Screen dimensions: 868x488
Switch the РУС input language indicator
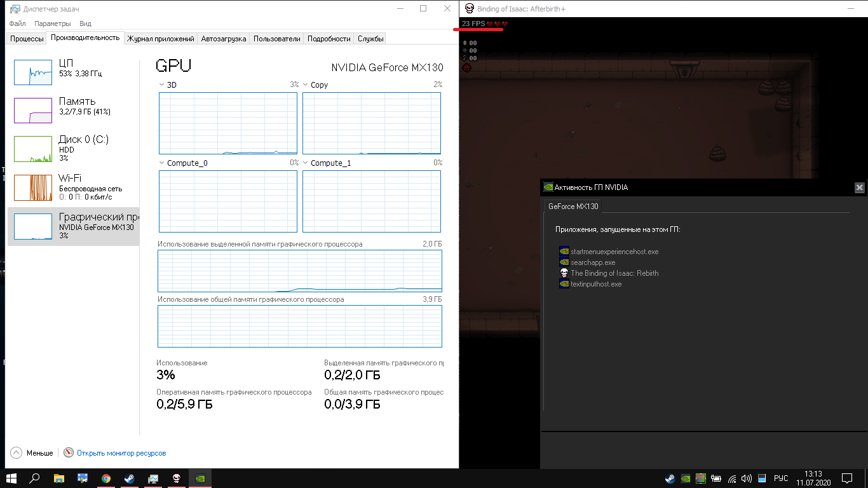(x=781, y=478)
